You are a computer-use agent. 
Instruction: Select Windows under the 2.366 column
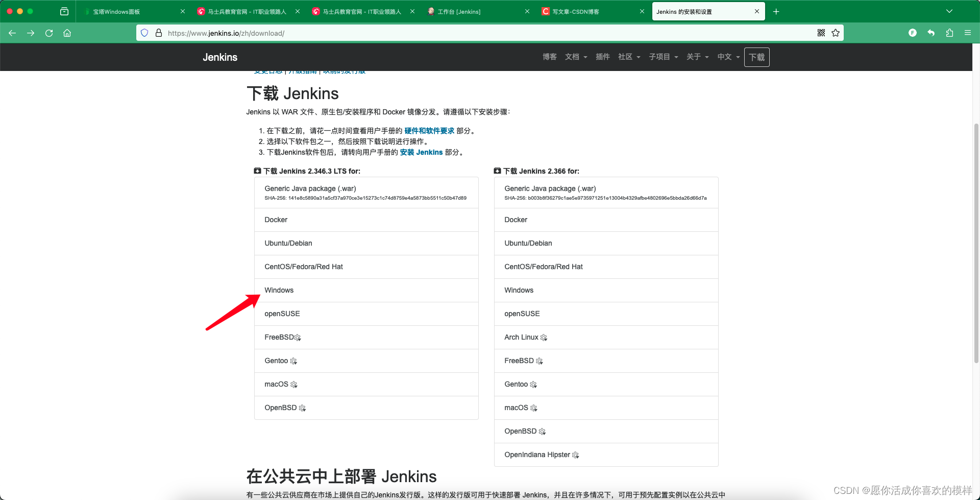(606, 290)
